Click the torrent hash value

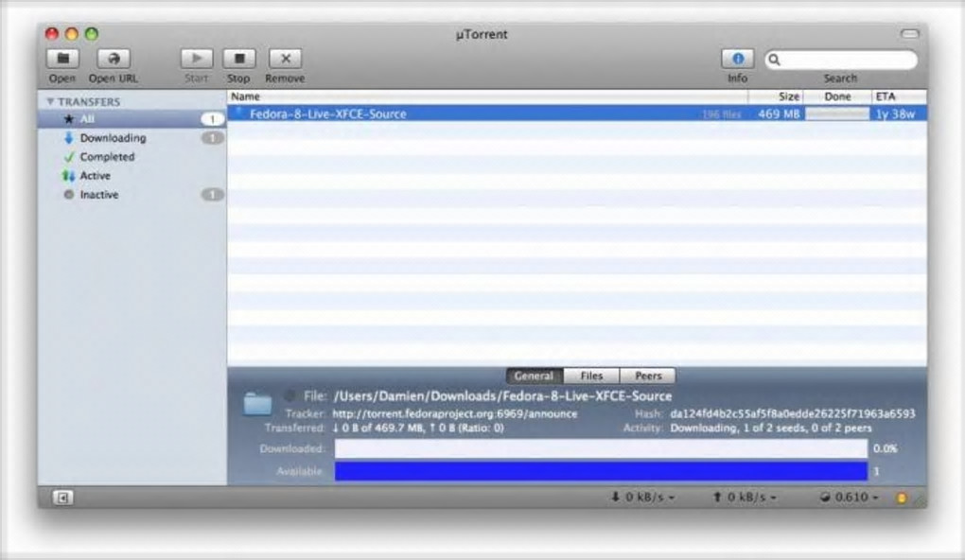tap(792, 414)
